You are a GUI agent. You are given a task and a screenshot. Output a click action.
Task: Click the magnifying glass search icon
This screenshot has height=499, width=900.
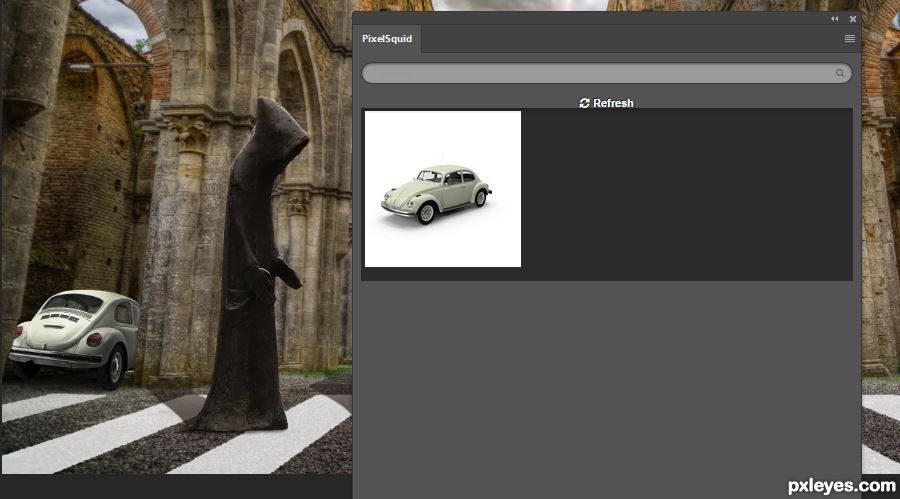click(x=840, y=73)
